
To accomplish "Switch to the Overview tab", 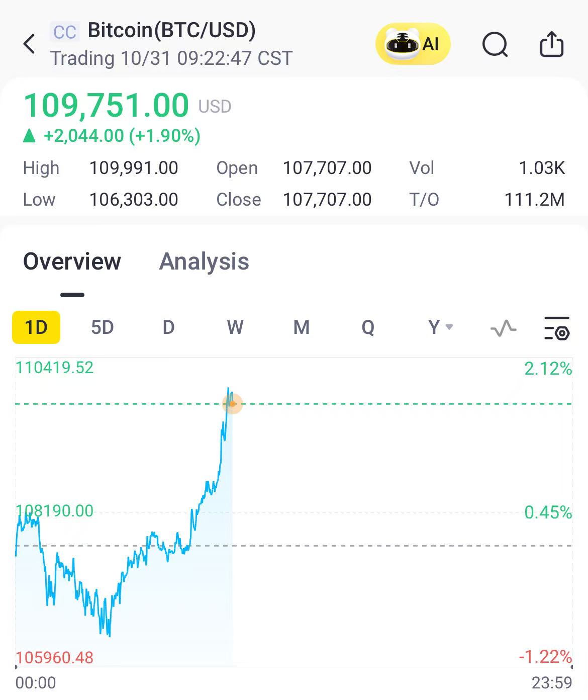I will 72,261.
